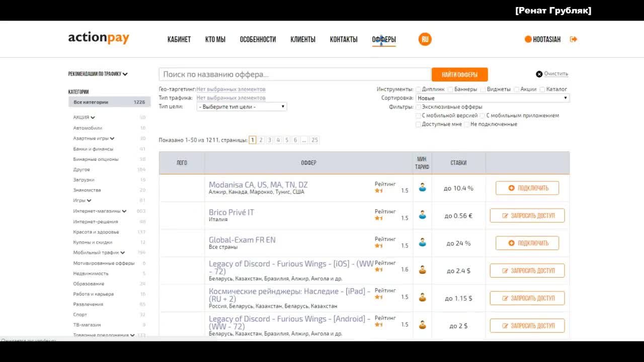
Task: Go to results page 2
Action: 261,140
